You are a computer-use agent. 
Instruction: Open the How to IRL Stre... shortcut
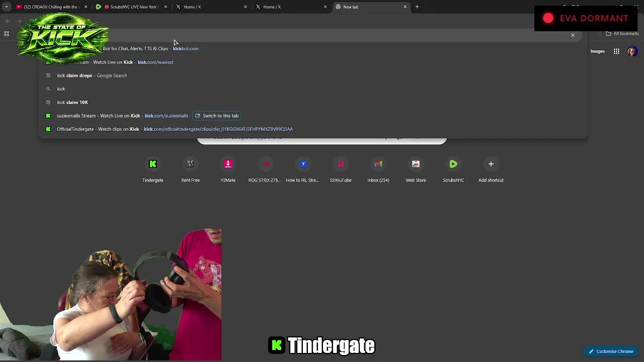(303, 170)
